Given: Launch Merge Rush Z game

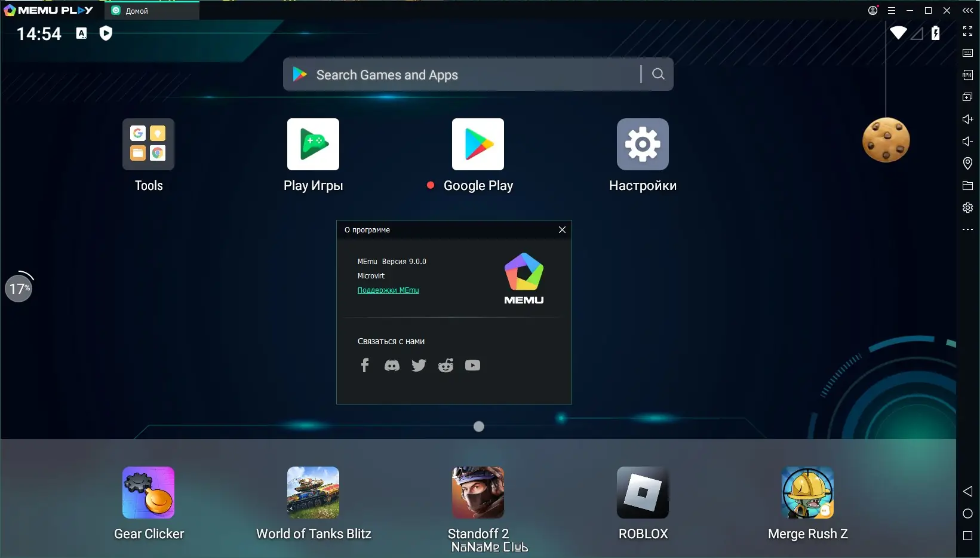Looking at the screenshot, I should coord(807,492).
